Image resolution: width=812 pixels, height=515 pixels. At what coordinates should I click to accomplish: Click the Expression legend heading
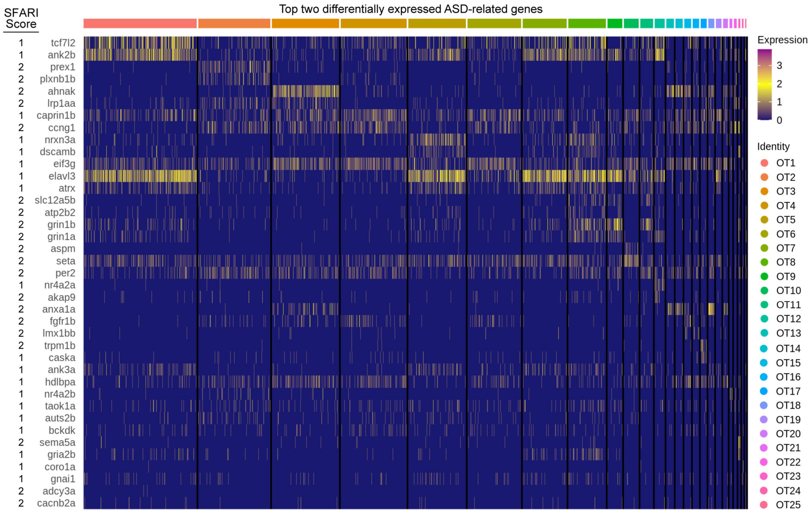[x=782, y=40]
